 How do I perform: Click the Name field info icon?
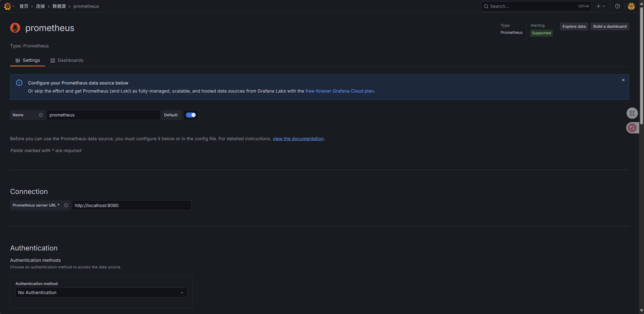tap(41, 115)
